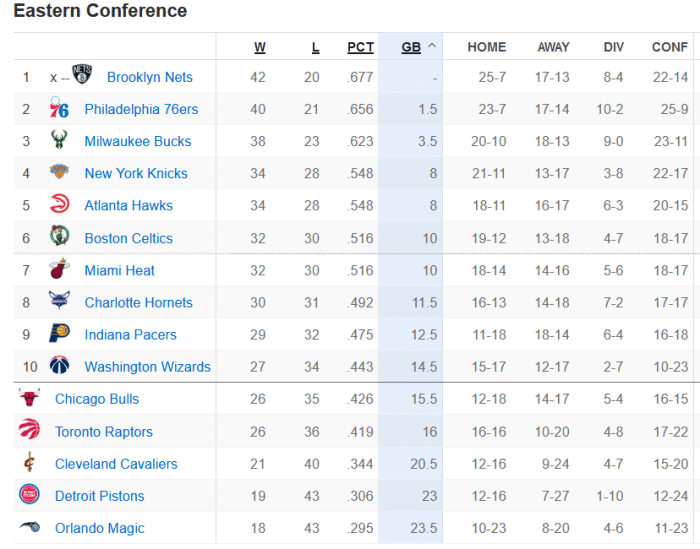This screenshot has height=549, width=700.
Task: Click the Cleveland Cavaliers team link
Action: click(x=116, y=464)
